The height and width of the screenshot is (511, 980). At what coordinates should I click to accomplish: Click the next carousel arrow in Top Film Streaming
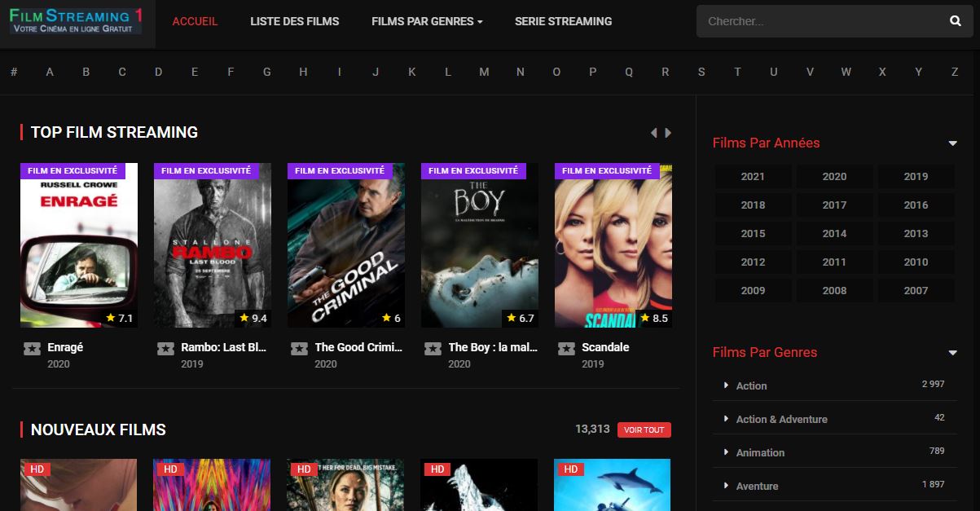point(668,133)
